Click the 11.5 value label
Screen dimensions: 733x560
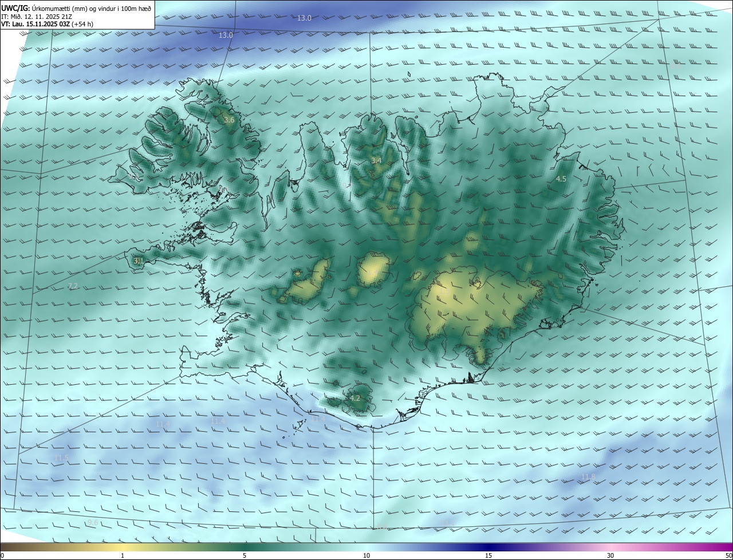pyautogui.click(x=61, y=458)
